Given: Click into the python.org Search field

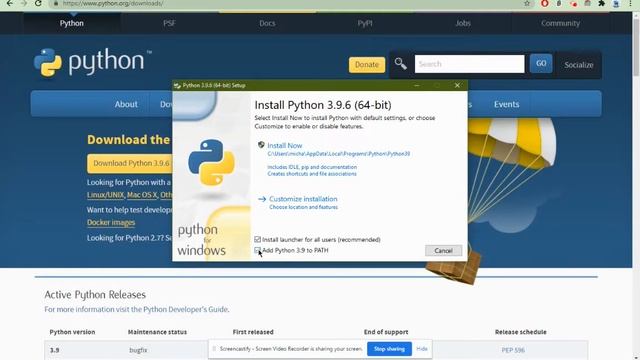Looking at the screenshot, I should (x=469, y=64).
